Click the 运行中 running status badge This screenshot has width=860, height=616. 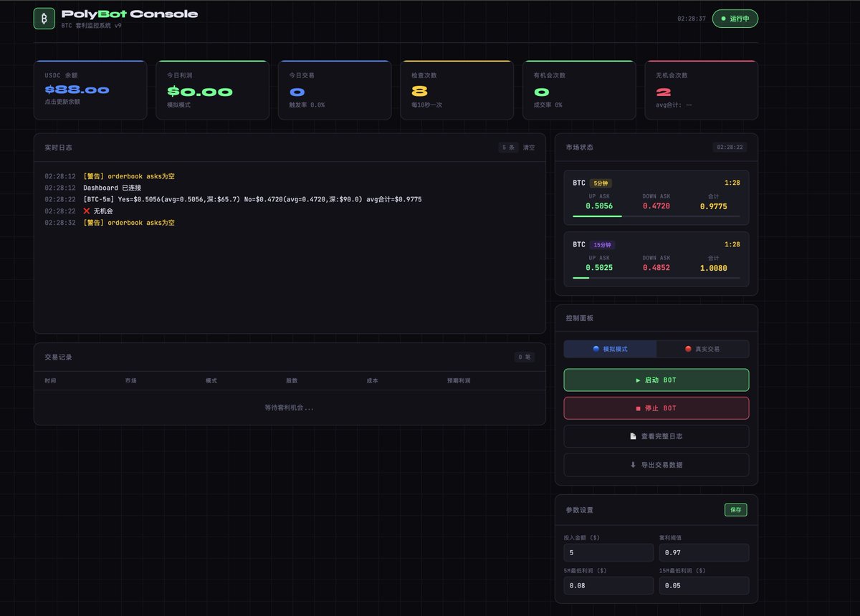click(735, 19)
